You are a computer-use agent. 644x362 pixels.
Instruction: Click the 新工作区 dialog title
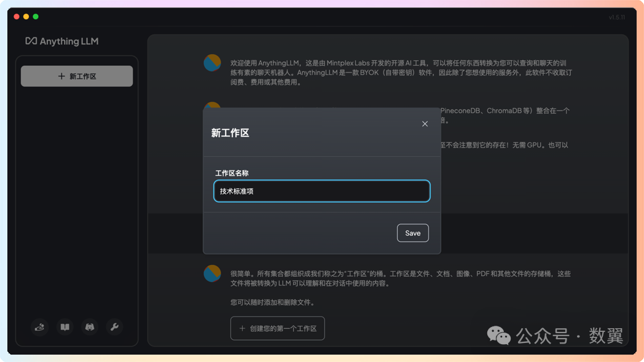[230, 133]
